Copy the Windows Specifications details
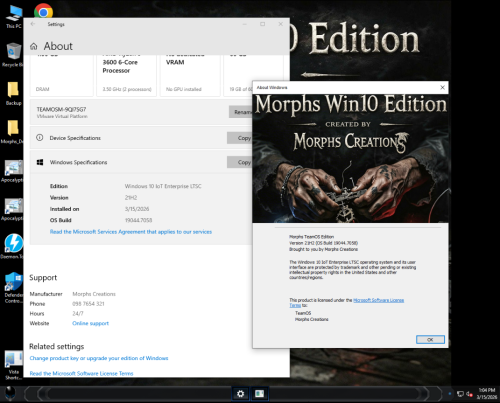 [240, 162]
